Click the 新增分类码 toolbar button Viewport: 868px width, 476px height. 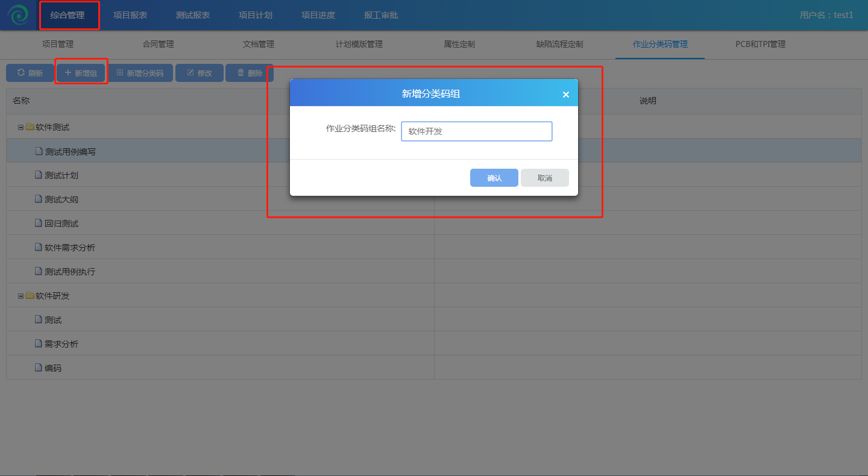(x=140, y=73)
